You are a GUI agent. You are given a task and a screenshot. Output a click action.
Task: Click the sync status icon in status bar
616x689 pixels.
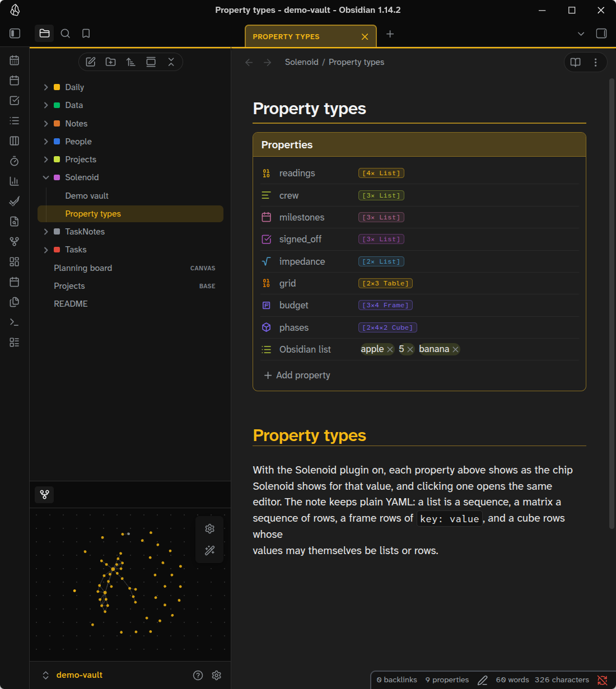tap(603, 680)
